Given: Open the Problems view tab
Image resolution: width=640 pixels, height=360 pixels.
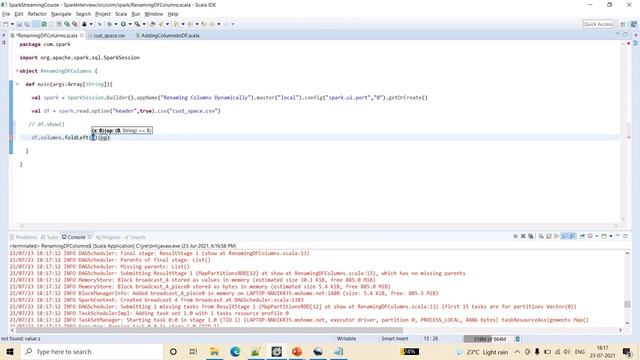Looking at the screenshot, I should pyautogui.click(x=23, y=237).
